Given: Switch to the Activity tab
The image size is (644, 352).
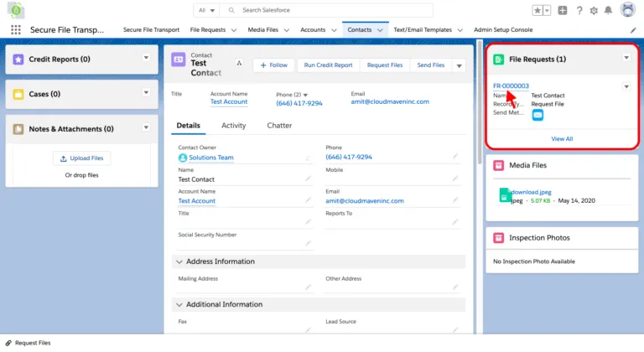Looking at the screenshot, I should coord(233,126).
